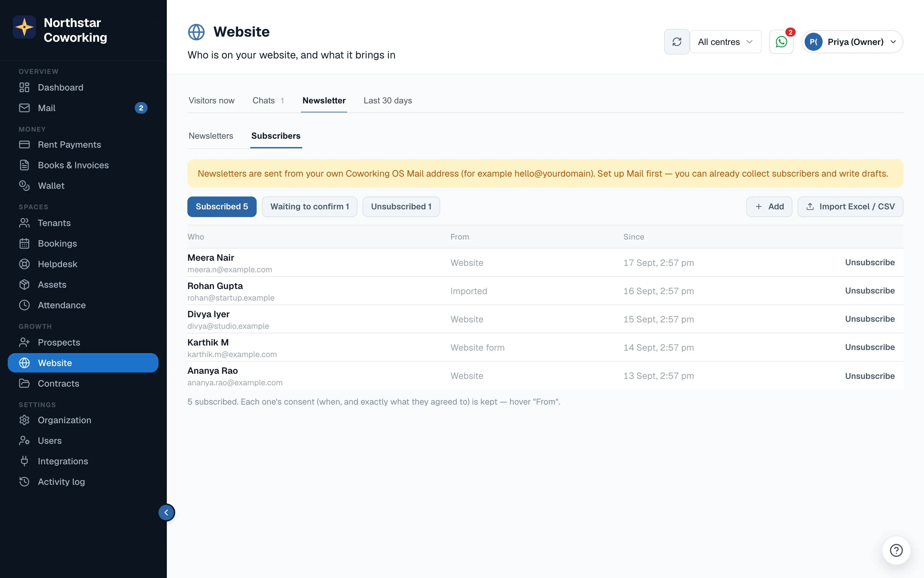
Task: Click the refresh icon button
Action: point(677,42)
